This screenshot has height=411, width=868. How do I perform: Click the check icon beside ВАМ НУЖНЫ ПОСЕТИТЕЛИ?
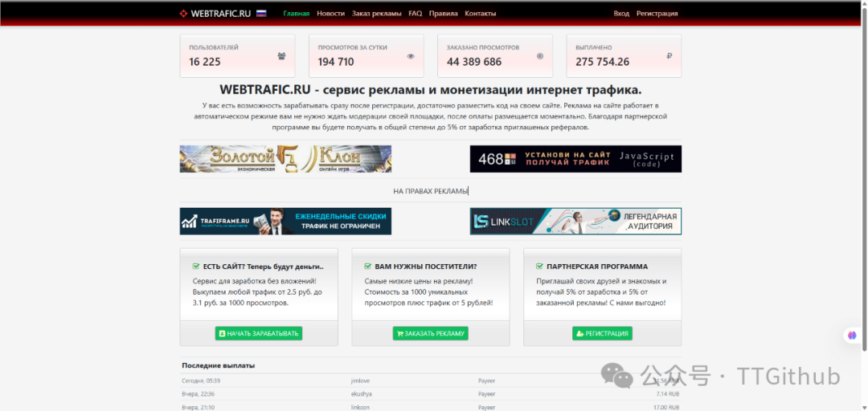tap(368, 266)
